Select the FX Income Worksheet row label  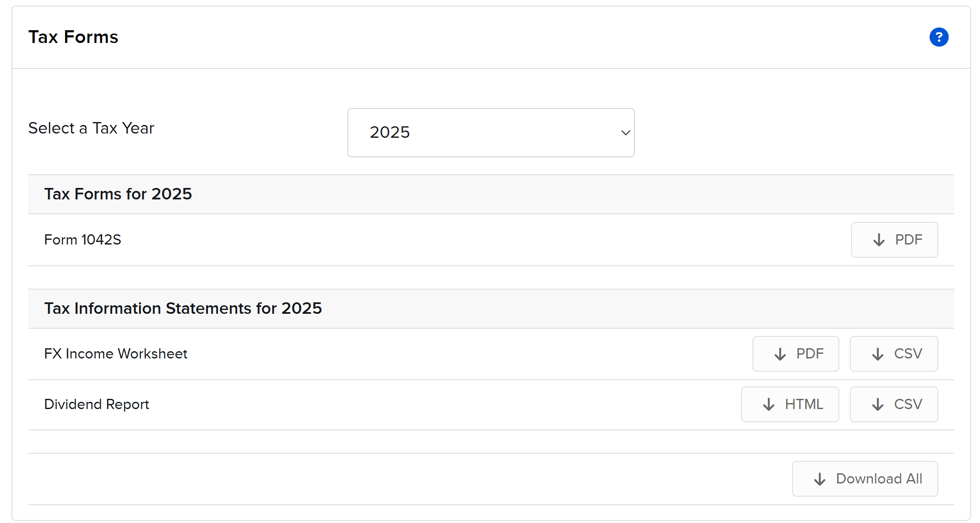pyautogui.click(x=116, y=354)
